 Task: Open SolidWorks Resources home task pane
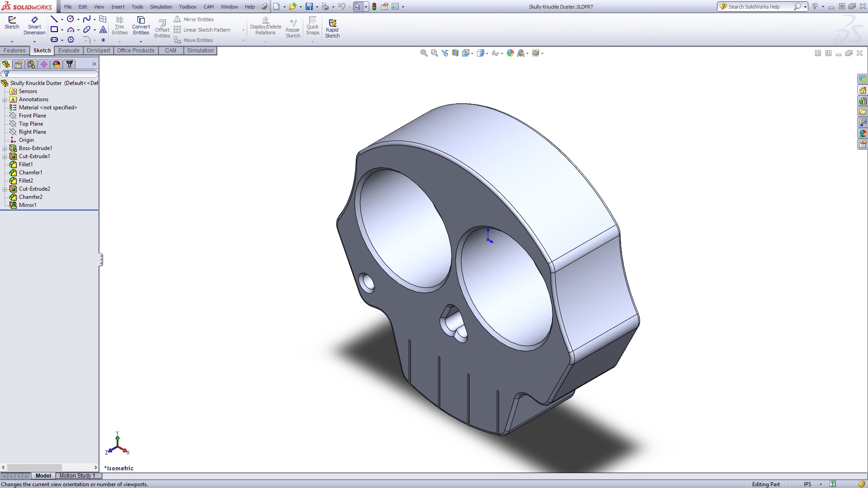pyautogui.click(x=863, y=90)
